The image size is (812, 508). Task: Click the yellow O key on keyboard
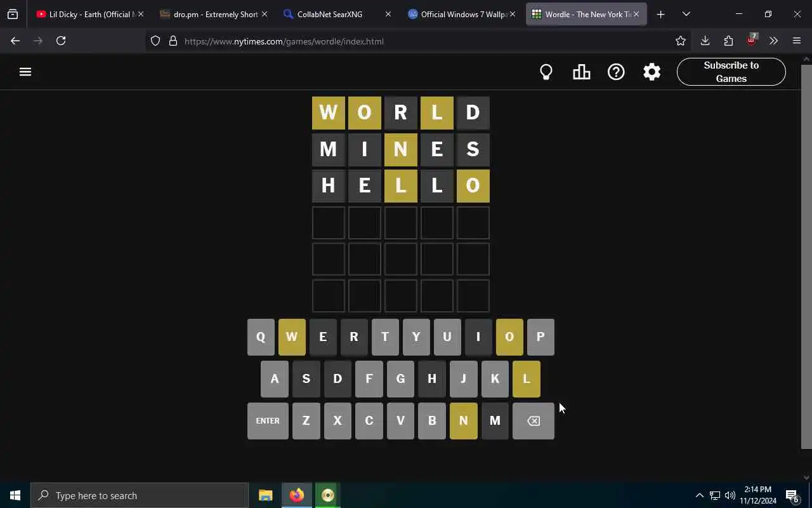click(509, 337)
